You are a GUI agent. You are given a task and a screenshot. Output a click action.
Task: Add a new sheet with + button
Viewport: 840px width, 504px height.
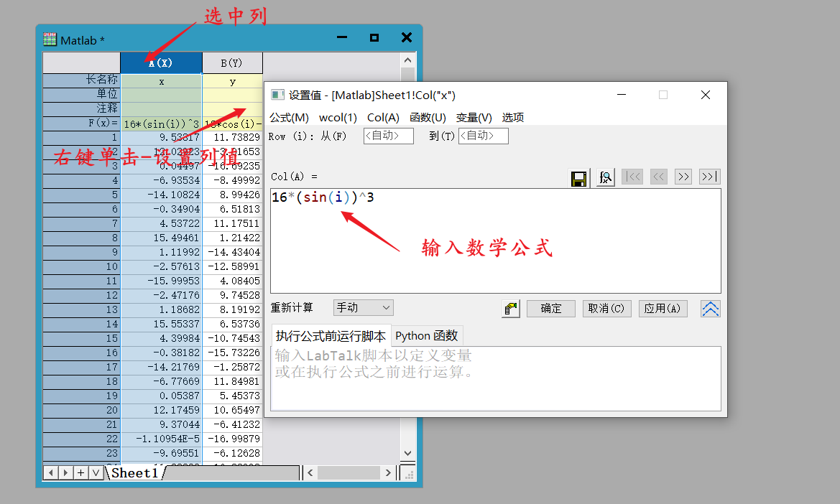(x=81, y=472)
